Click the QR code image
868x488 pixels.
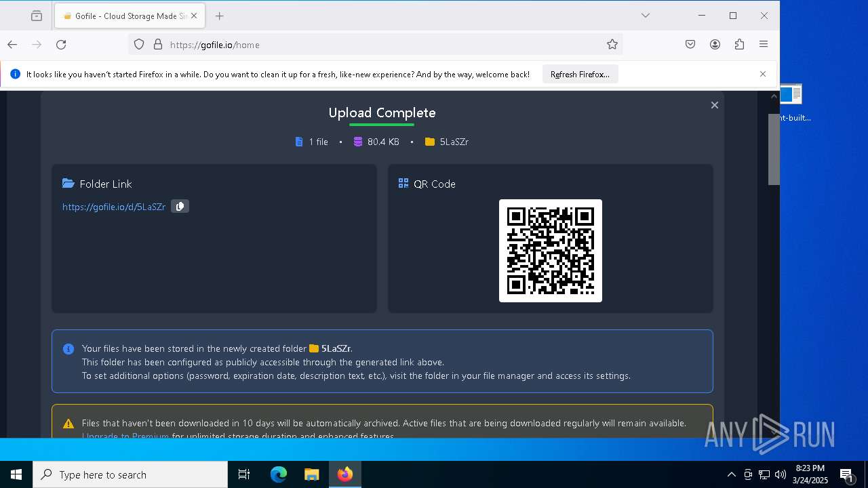551,251
